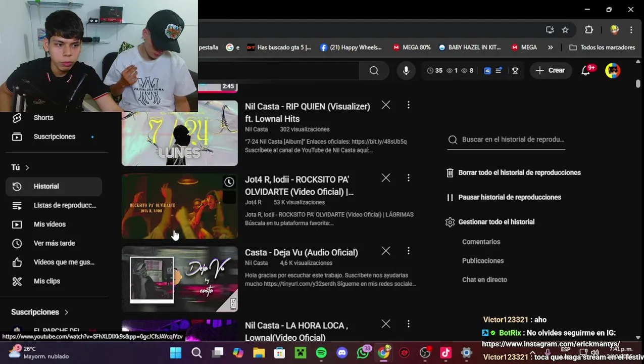Screen dimensions: 644x364
Task: Open the YouTube account avatar menu
Action: [x=613, y=71]
